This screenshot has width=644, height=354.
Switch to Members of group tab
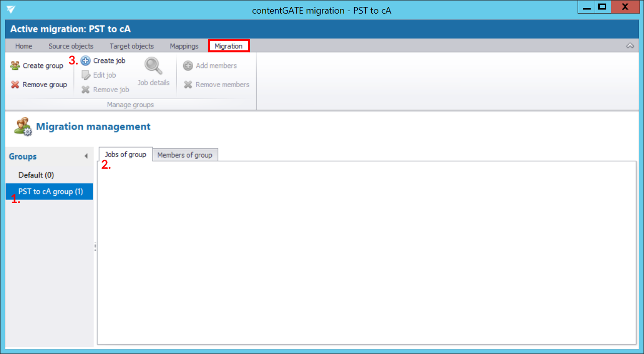[x=185, y=155]
